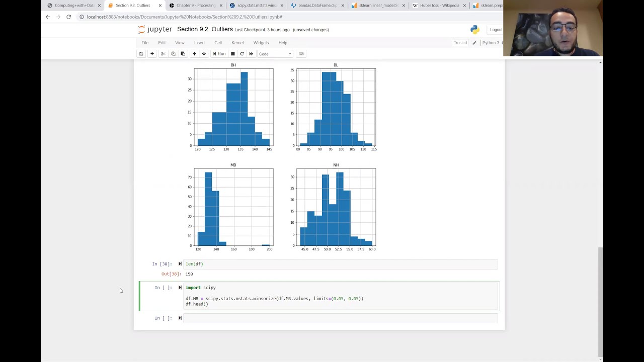Click the BH histogram plot

click(233, 107)
